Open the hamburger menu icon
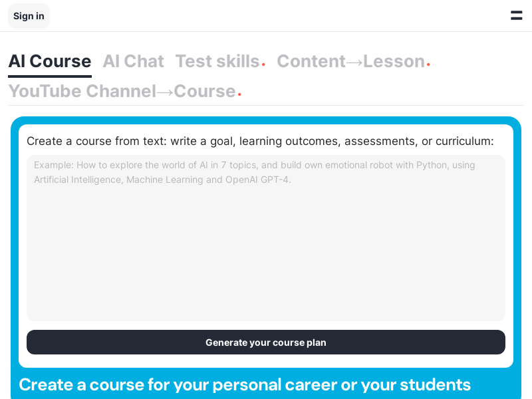Screen dimensions: 532x399 516,15
